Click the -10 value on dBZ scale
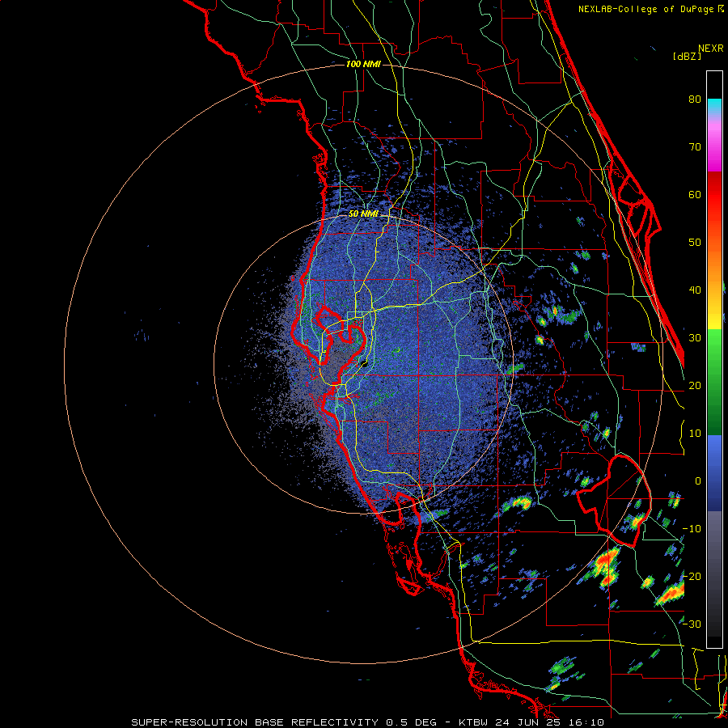The image size is (728, 728). click(692, 529)
